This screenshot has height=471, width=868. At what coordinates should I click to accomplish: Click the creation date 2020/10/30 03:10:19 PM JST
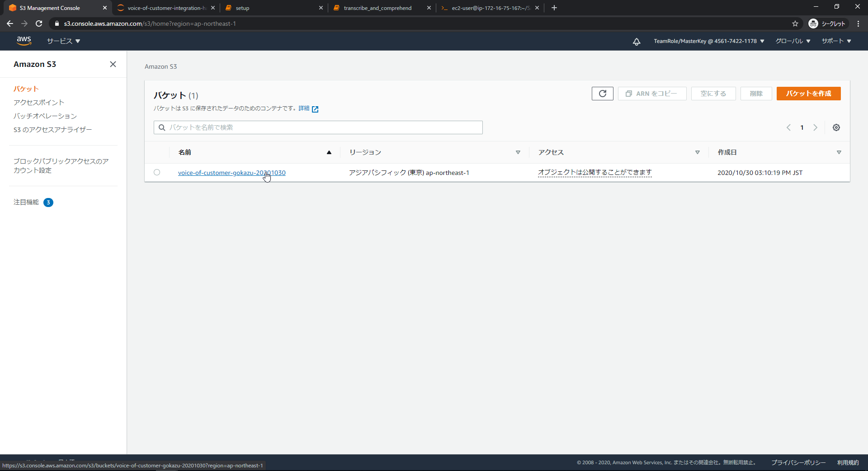(759, 173)
